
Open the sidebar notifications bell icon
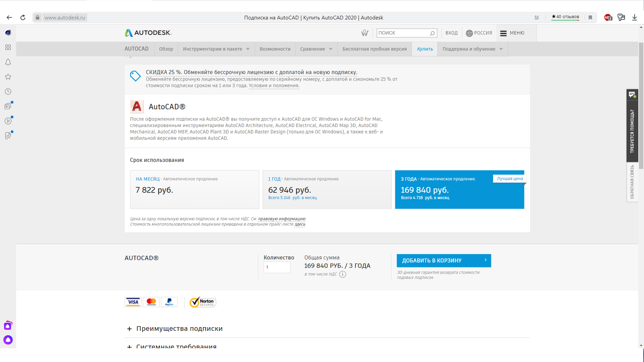pos(8,62)
